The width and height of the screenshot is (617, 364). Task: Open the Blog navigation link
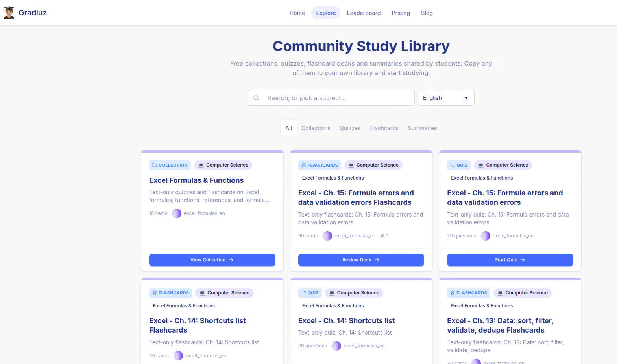(427, 13)
